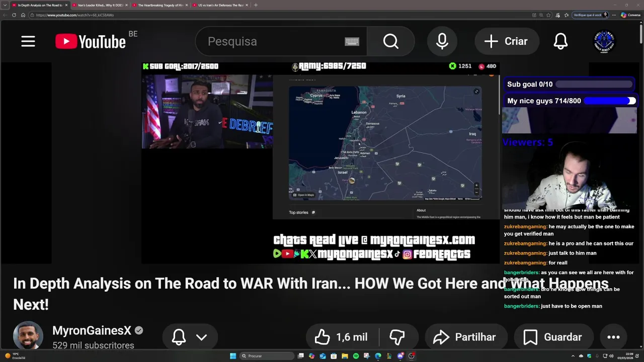
Task: Open a new browser tab with plus
Action: coord(256,5)
